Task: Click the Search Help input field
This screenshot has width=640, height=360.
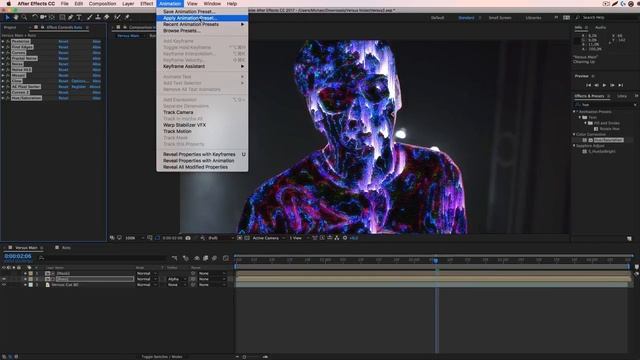Action: [606, 18]
